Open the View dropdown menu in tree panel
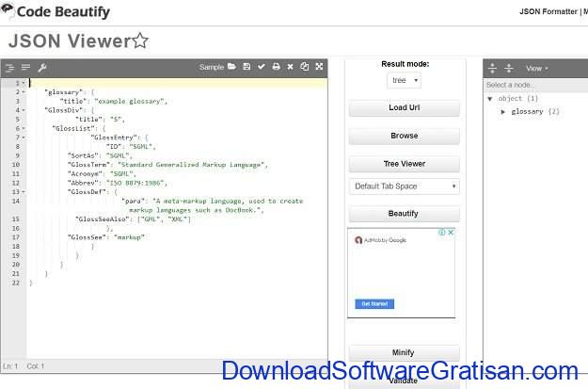The height and width of the screenshot is (389, 588). pos(536,69)
